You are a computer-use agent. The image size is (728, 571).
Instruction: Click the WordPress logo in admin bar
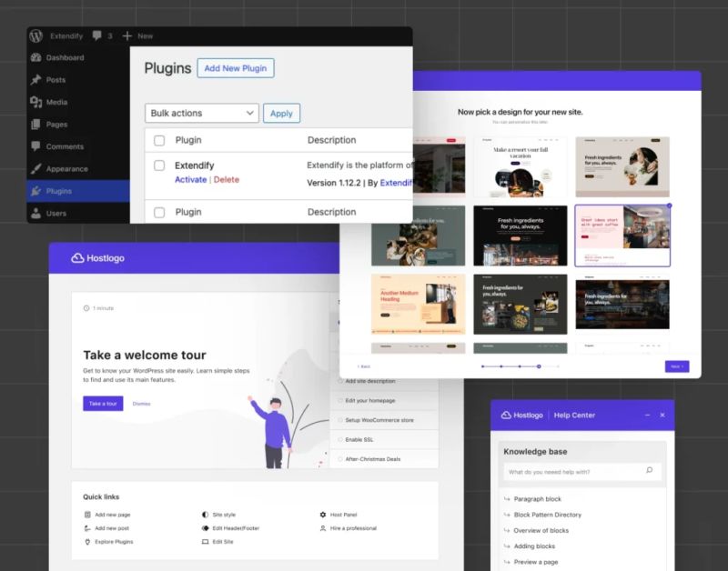coord(36,35)
